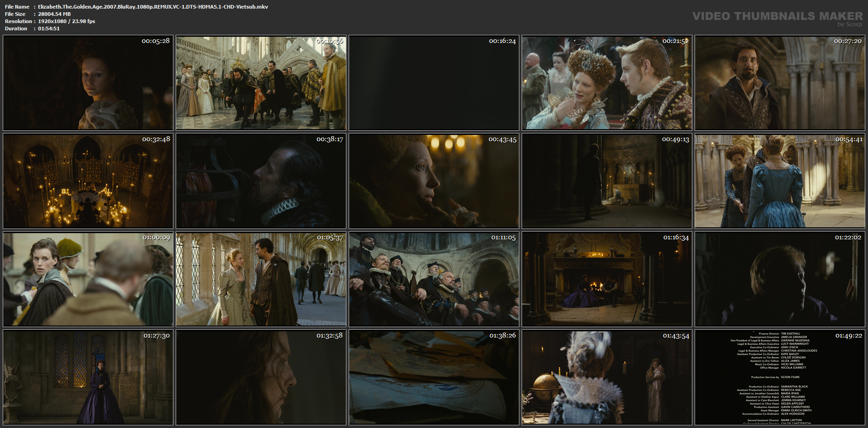Choose the thumbnail at 01:32:58

261,377
